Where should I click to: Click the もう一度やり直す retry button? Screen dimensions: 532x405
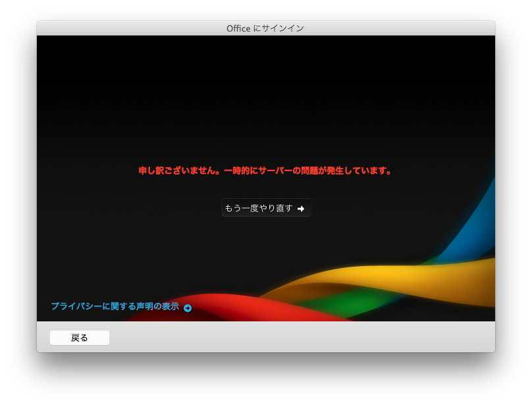[266, 207]
